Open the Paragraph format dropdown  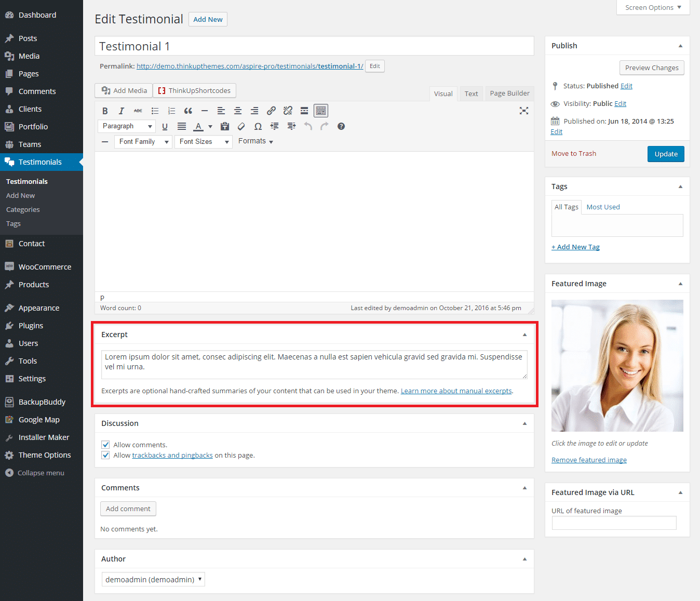coord(126,126)
